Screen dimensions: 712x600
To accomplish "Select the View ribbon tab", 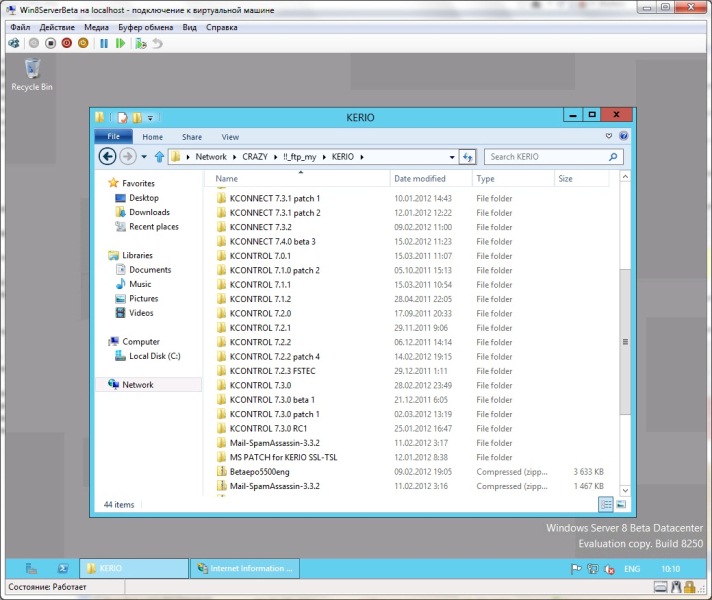I will point(230,137).
